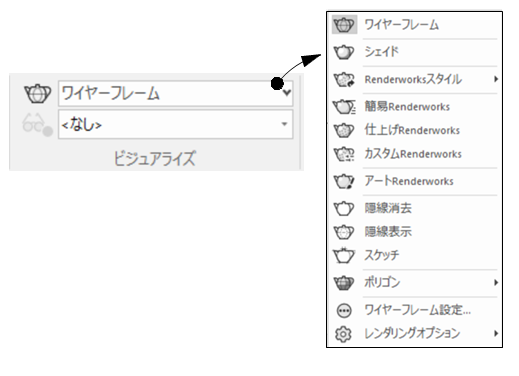Expand the ポリゴン submenu arrow
Screen dimensions: 519x376
(496, 283)
